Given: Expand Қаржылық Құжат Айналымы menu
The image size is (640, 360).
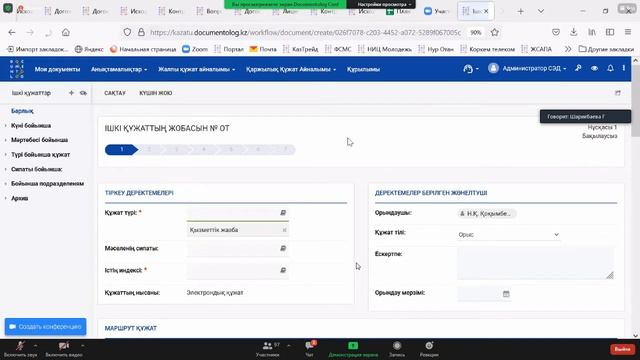Looking at the screenshot, I should point(291,69).
